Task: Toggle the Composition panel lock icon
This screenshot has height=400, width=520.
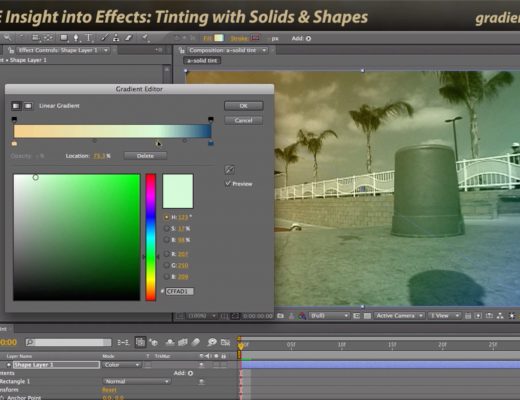Action: pos(182,50)
